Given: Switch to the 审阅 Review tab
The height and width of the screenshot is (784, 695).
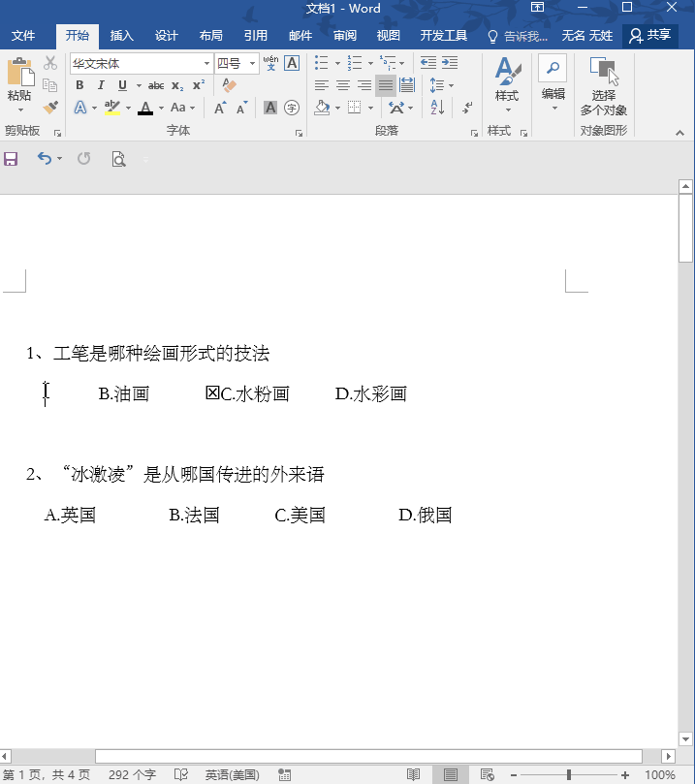Looking at the screenshot, I should (344, 36).
